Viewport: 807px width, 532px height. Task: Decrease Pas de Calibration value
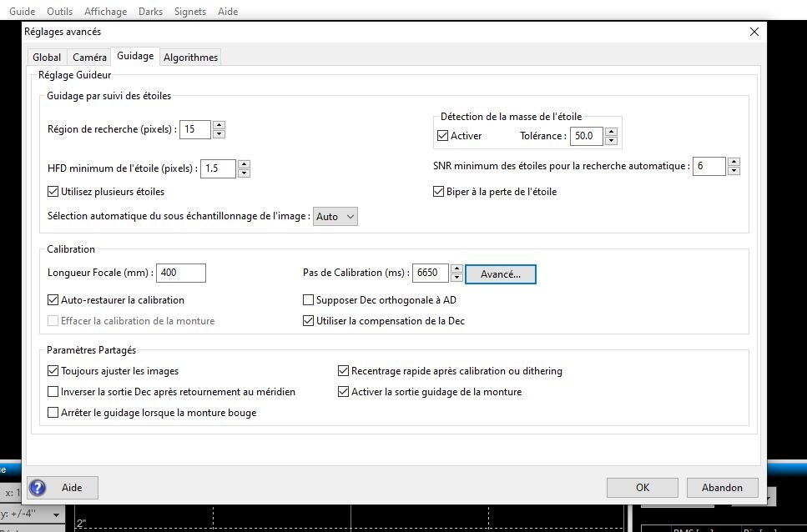456,278
